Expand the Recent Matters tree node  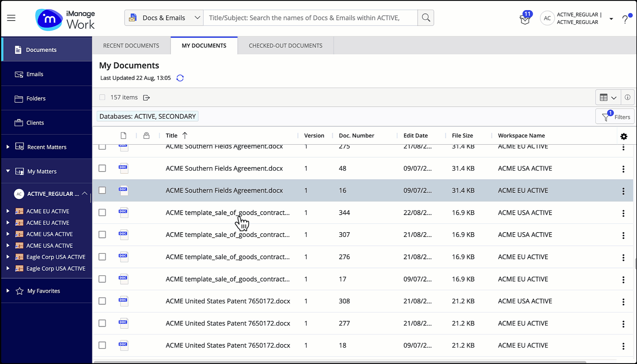pyautogui.click(x=8, y=147)
